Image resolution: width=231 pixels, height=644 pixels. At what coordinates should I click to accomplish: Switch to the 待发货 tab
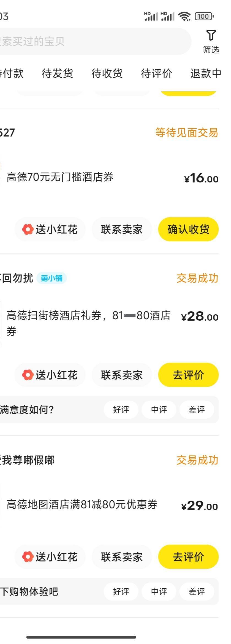57,73
